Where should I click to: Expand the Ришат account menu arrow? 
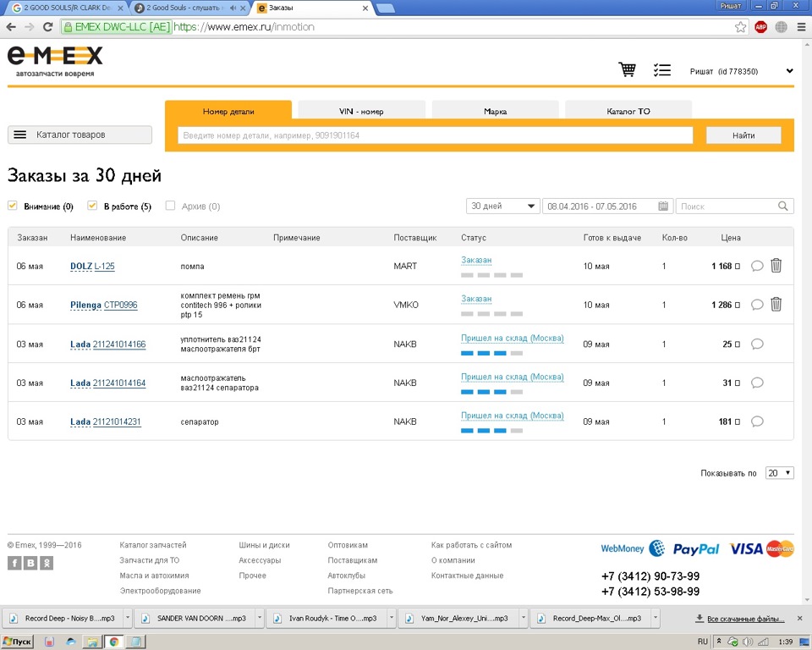pos(789,71)
